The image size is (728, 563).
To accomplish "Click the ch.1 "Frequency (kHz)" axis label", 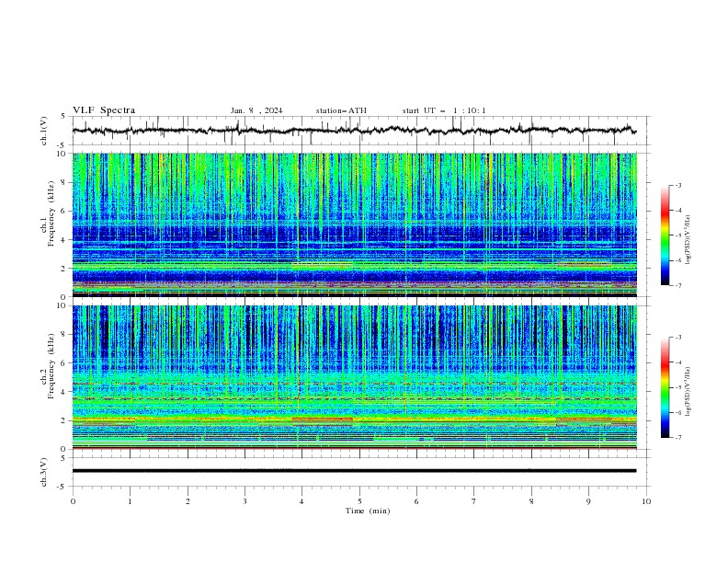I will [51, 214].
